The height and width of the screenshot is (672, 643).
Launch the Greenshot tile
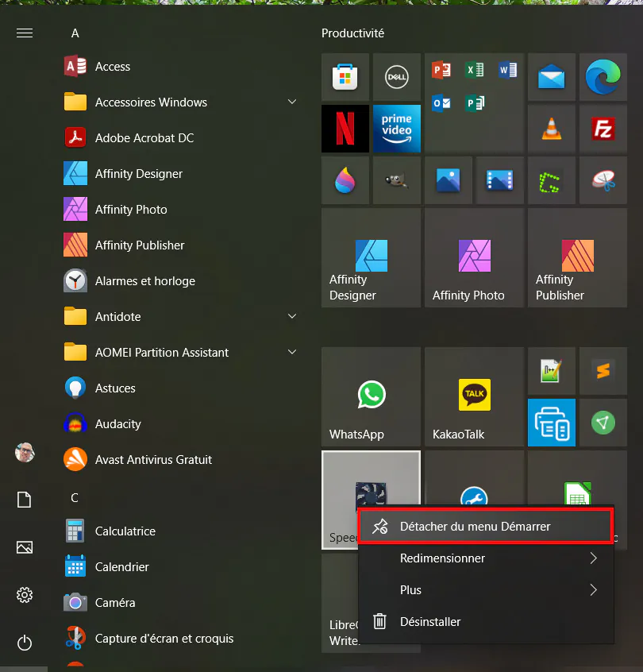(x=552, y=180)
